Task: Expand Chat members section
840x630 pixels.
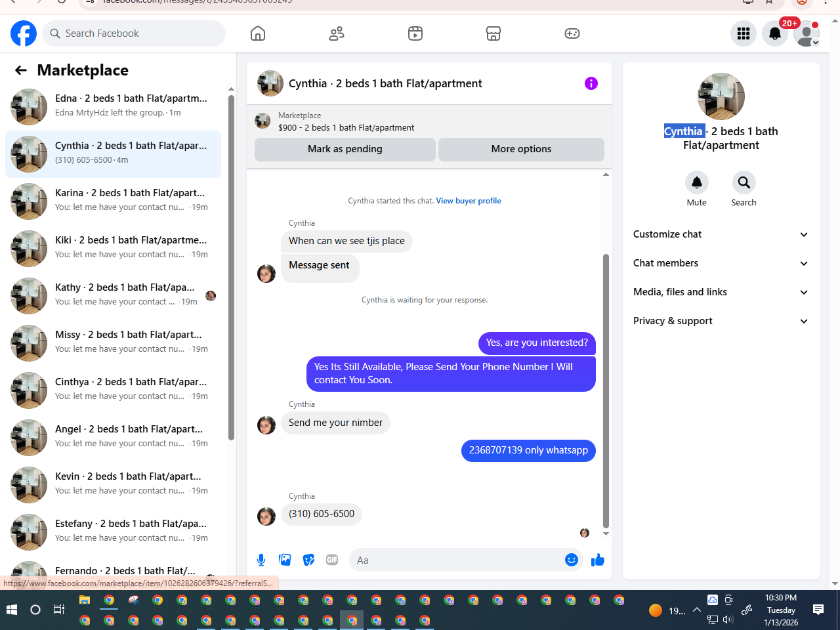Action: pyautogui.click(x=721, y=263)
